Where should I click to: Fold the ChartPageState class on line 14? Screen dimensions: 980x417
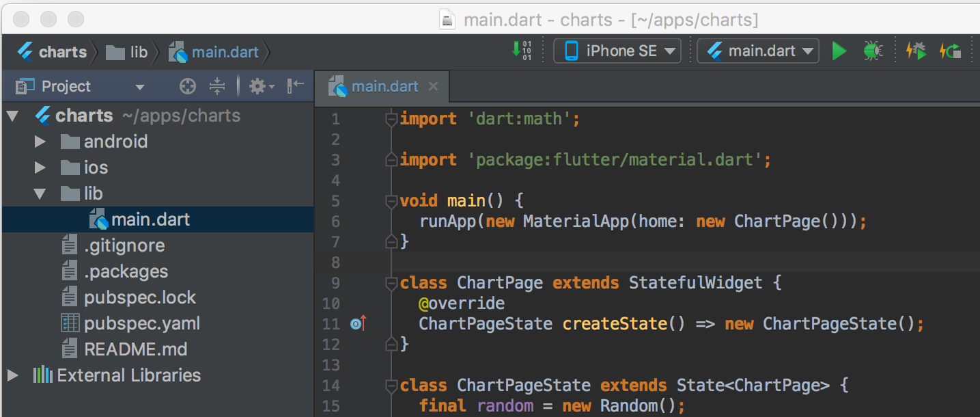coord(391,386)
